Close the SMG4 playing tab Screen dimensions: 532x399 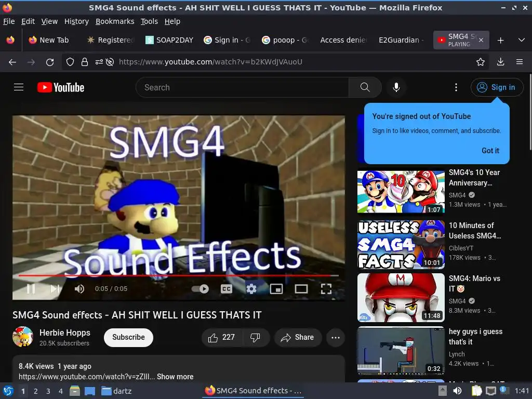(x=481, y=40)
